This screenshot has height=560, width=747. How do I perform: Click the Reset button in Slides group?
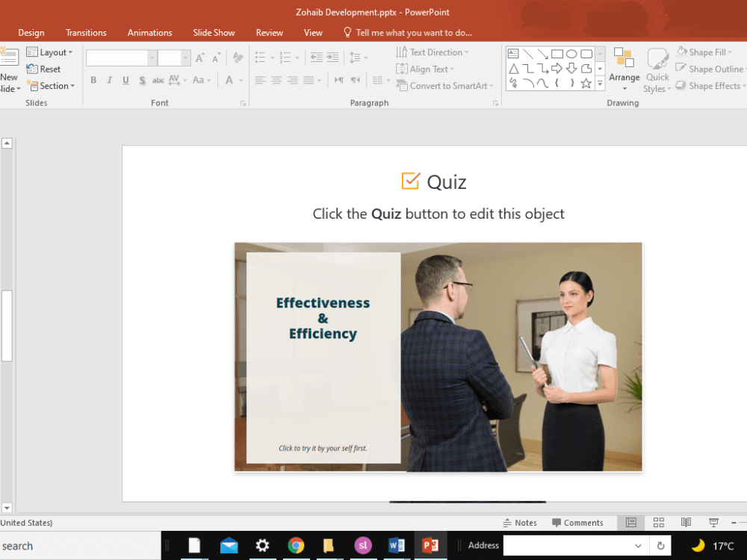(47, 69)
